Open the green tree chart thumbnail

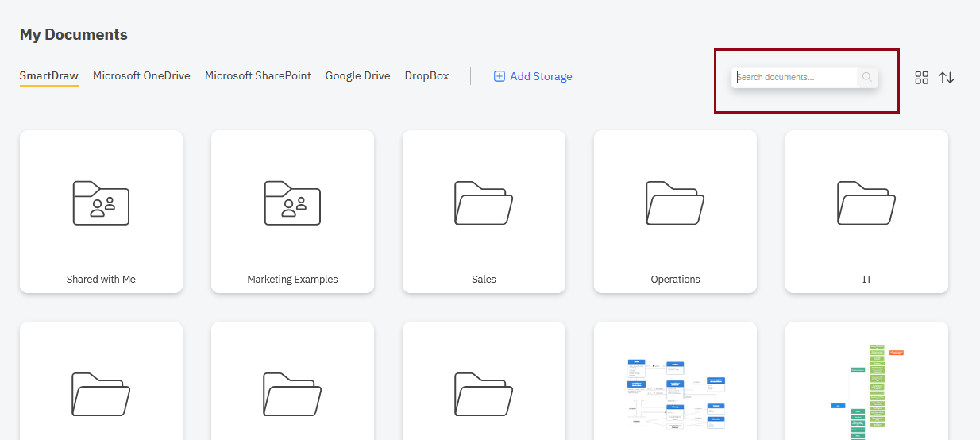coord(866,389)
